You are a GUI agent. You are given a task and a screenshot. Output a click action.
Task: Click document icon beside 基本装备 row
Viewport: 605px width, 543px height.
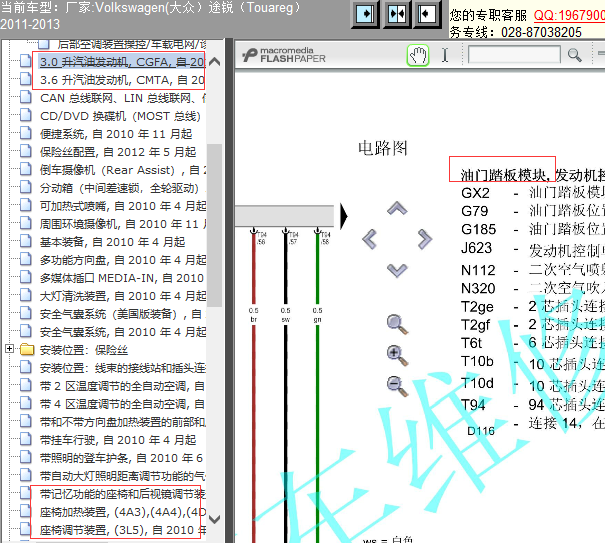(x=25, y=241)
